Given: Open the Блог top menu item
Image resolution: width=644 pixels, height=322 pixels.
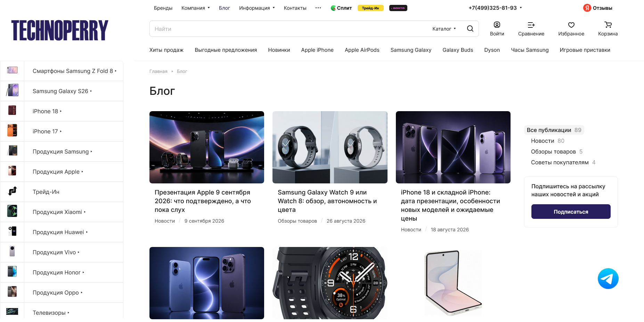Looking at the screenshot, I should click(x=224, y=8).
